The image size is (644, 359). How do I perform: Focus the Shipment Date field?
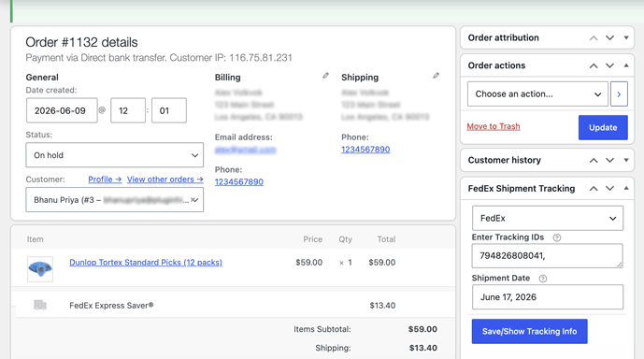pyautogui.click(x=548, y=297)
